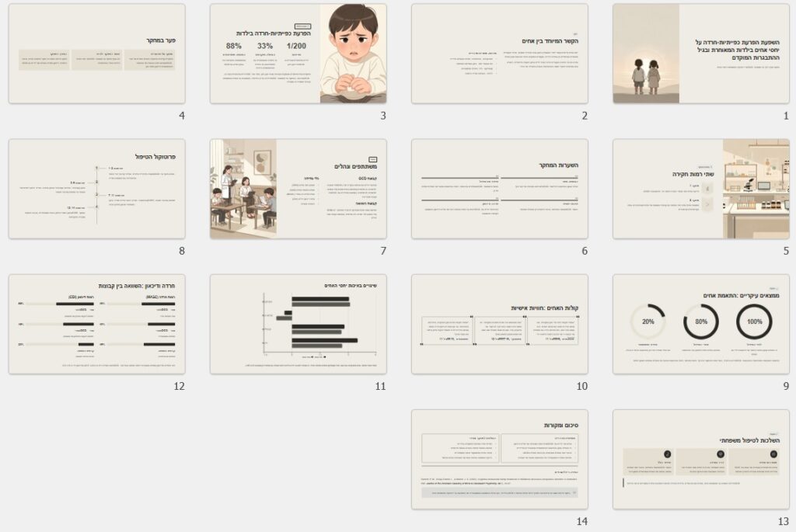
Task: Click the 80% donut chart on slide 9
Action: tap(700, 322)
